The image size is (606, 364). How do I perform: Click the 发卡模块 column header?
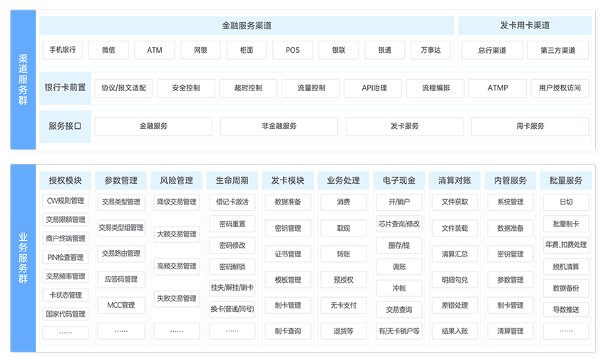(x=288, y=180)
